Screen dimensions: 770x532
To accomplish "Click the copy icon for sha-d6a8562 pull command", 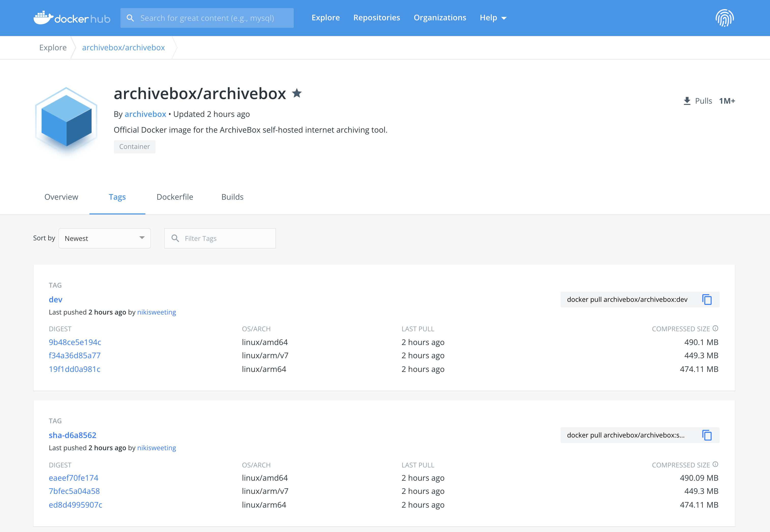I will click(707, 435).
